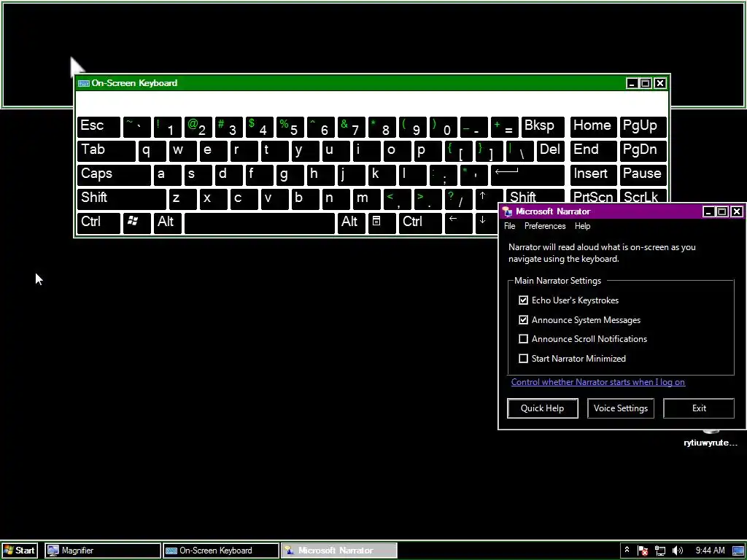The image size is (747, 560).
Task: Click the right Alt key
Action: 352,223
